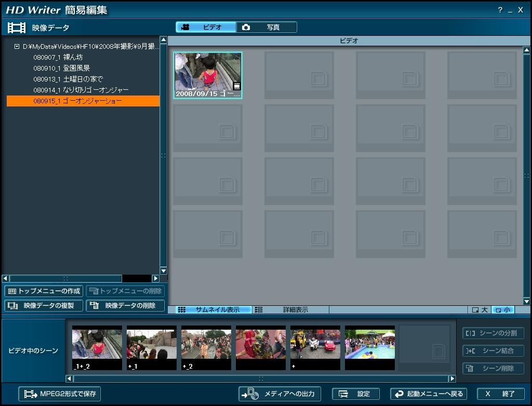This screenshot has width=532, height=406.
Task: Click the camera icon on 写真 tab
Action: 246,27
